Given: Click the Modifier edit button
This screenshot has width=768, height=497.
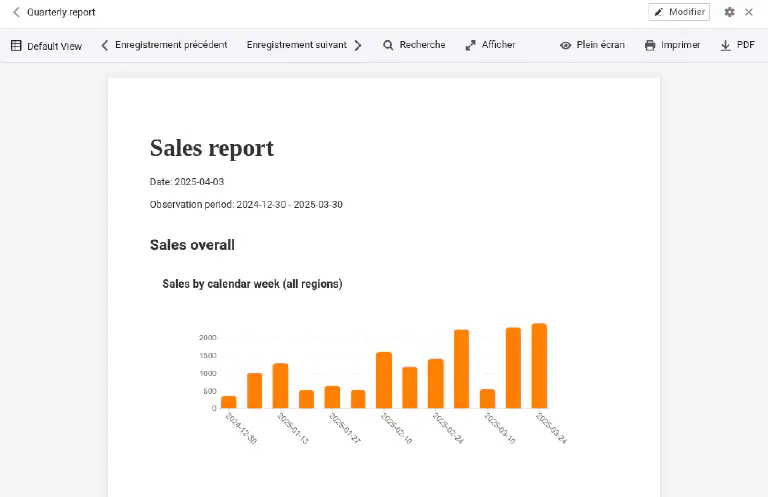Looking at the screenshot, I should [x=679, y=12].
